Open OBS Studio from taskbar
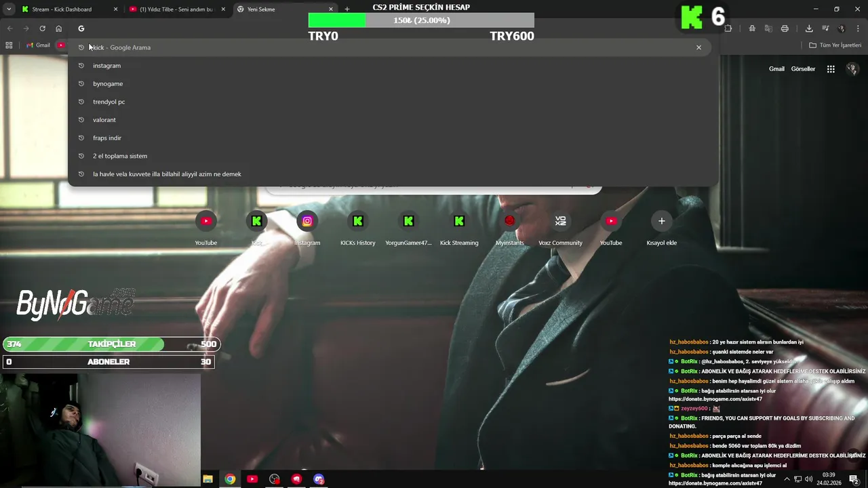This screenshot has width=868, height=488. click(x=275, y=479)
